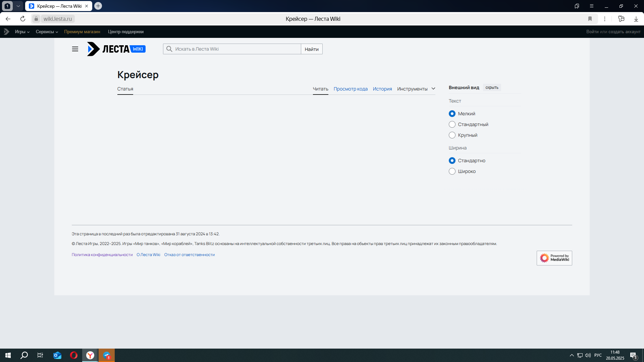Open Windows taskbar search
This screenshot has height=362, width=644.
pyautogui.click(x=24, y=355)
